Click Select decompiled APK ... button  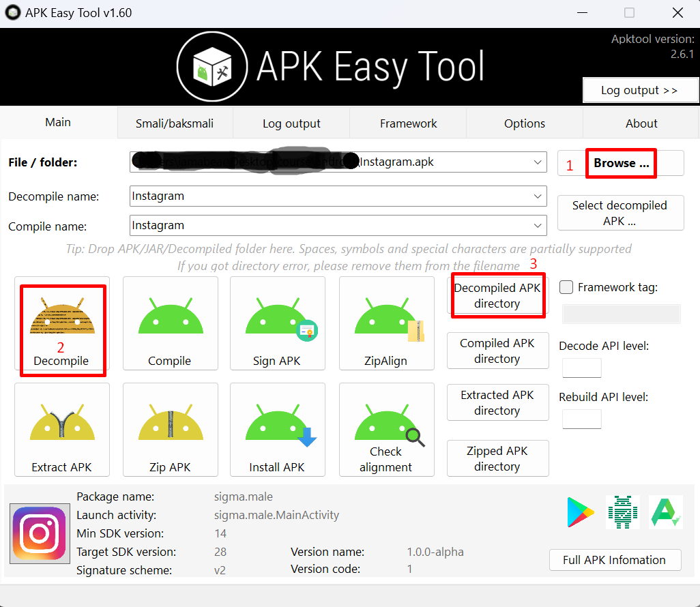point(621,213)
